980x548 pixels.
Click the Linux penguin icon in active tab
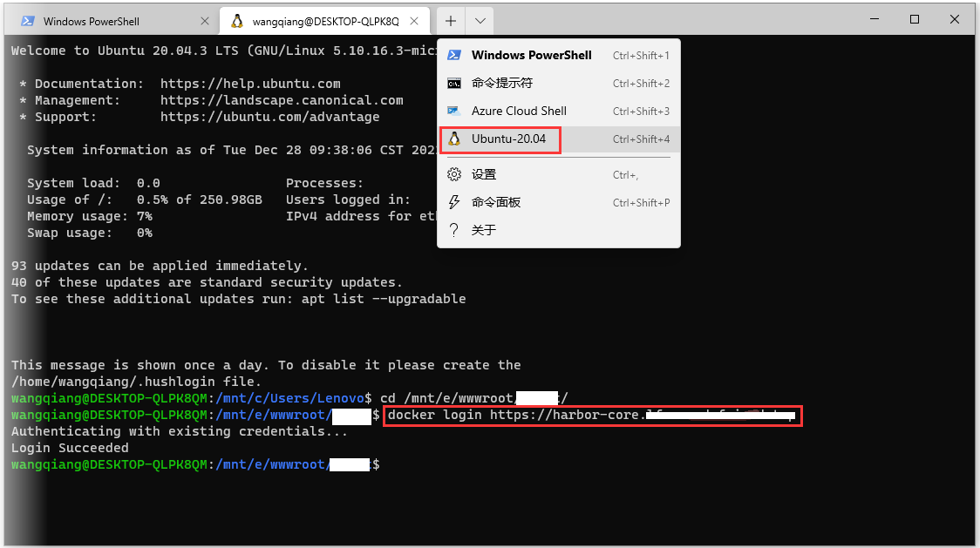tap(237, 21)
